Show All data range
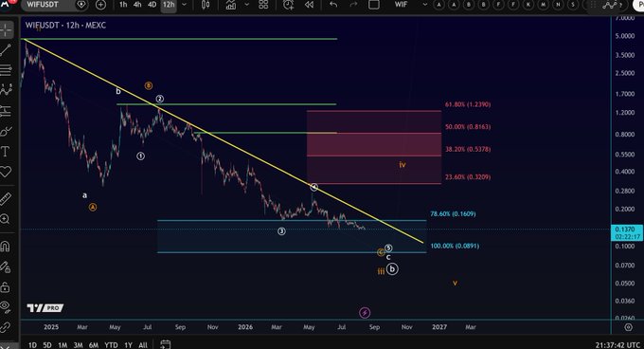This screenshot has width=644, height=349. (143, 345)
